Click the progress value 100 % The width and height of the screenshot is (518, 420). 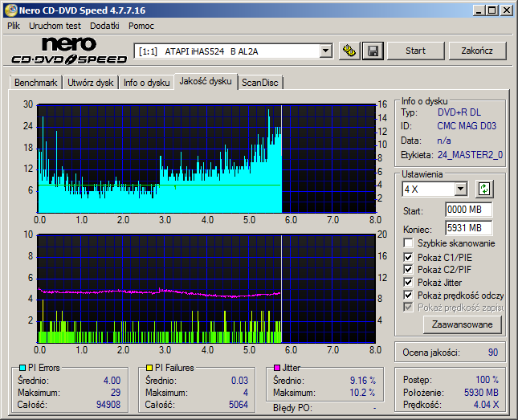pos(487,380)
